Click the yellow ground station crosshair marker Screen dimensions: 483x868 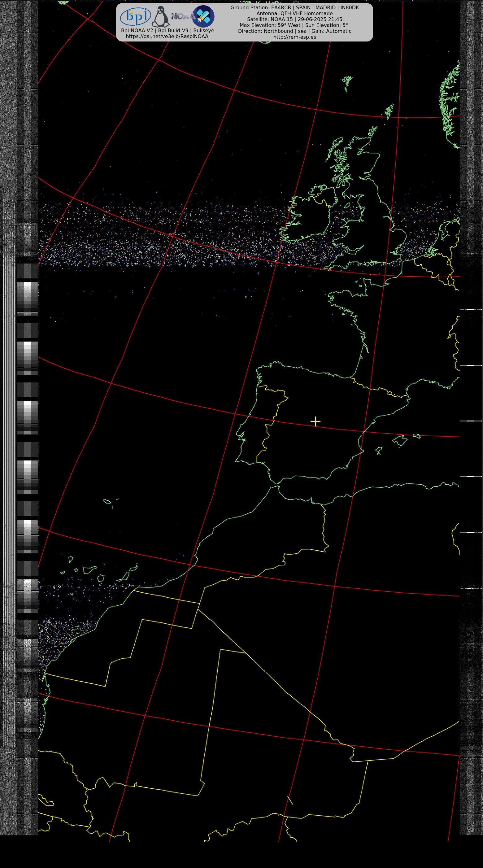click(315, 421)
